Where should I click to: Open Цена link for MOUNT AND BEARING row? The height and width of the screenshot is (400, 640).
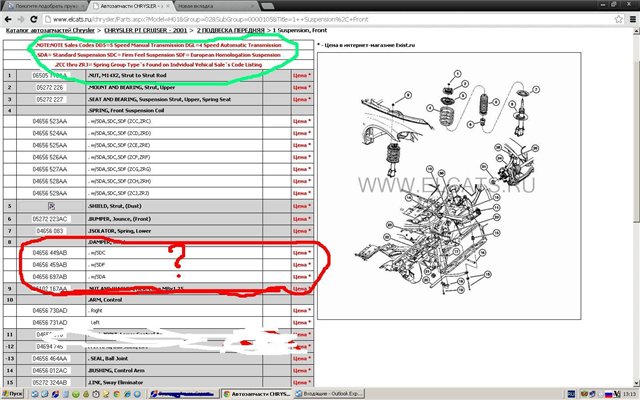[302, 87]
